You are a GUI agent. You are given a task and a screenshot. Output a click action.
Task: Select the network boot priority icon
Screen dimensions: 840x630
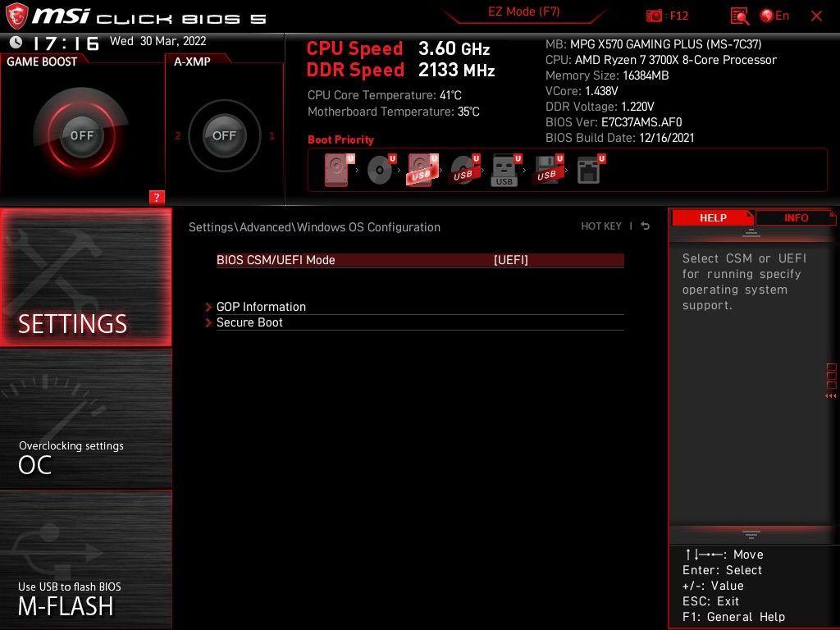coord(588,170)
